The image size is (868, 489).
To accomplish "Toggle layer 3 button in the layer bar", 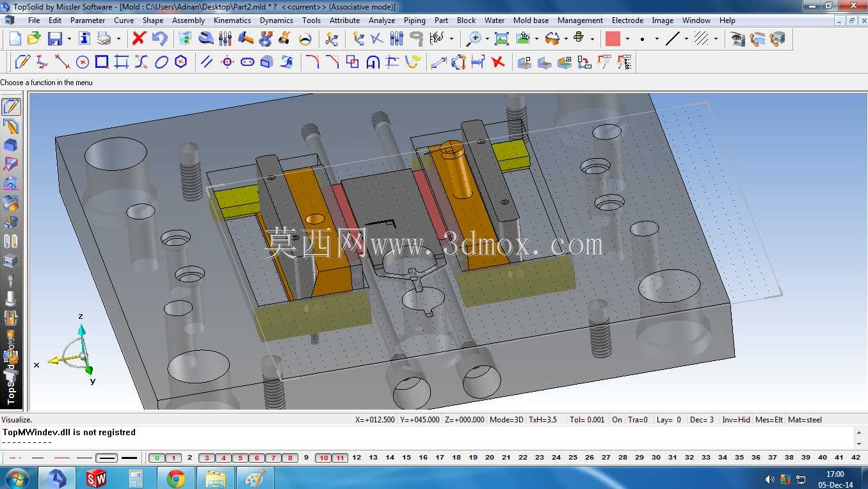I will point(207,458).
